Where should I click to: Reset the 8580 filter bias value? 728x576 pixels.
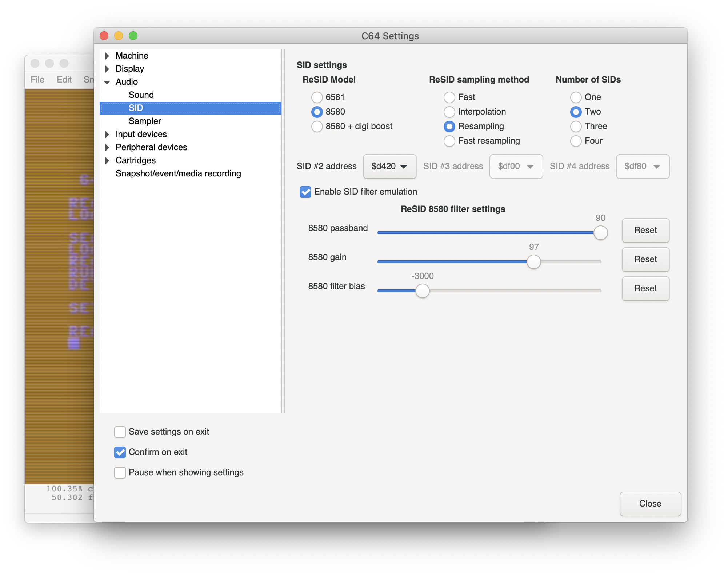coord(645,289)
